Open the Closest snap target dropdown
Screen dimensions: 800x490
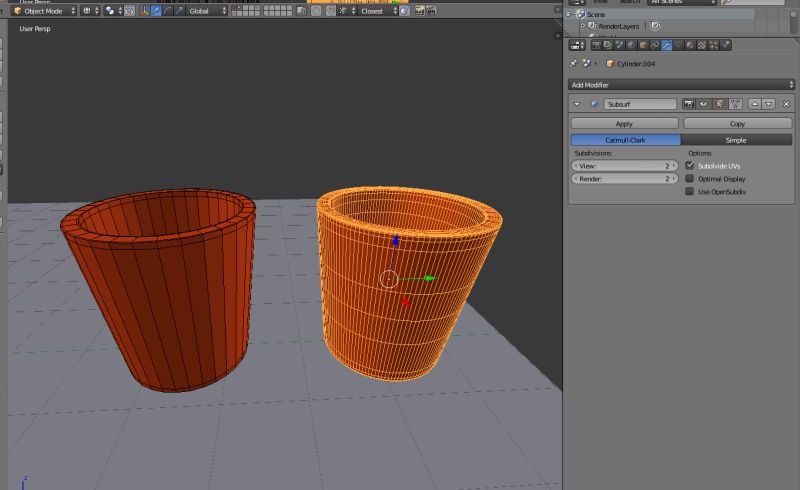click(x=378, y=11)
